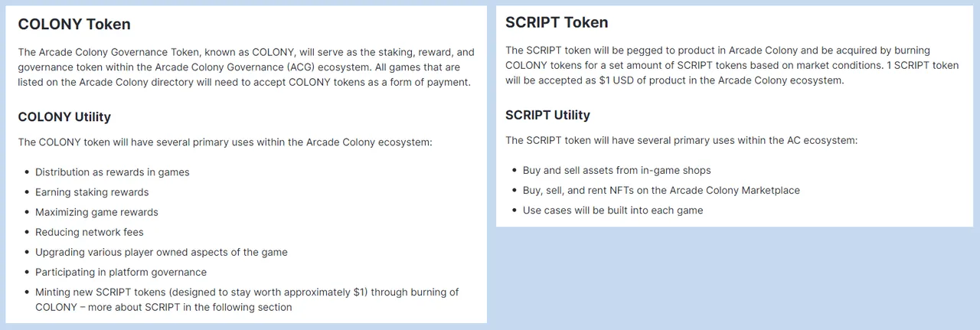
Task: Click 'Participating in platform governance' item
Action: pyautogui.click(x=120, y=272)
